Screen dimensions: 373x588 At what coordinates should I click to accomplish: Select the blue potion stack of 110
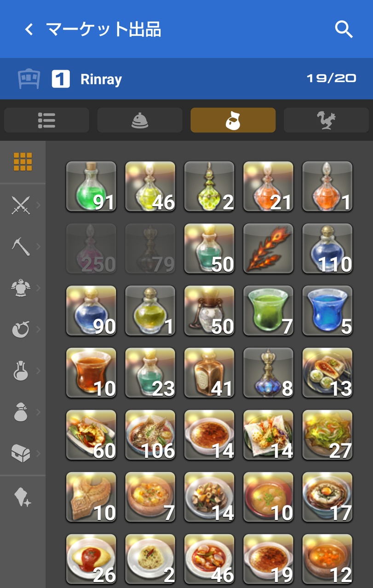327,249
